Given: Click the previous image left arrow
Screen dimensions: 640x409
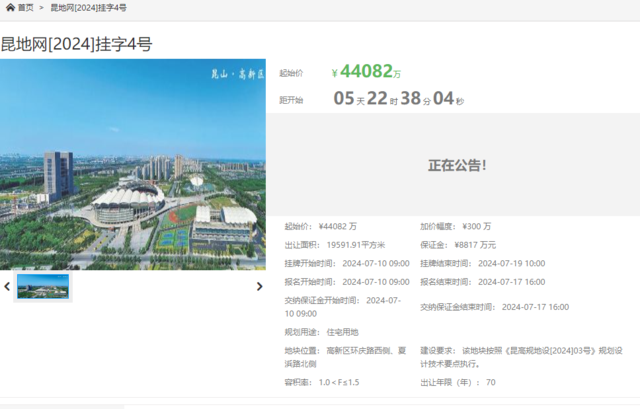Looking at the screenshot, I should point(8,287).
